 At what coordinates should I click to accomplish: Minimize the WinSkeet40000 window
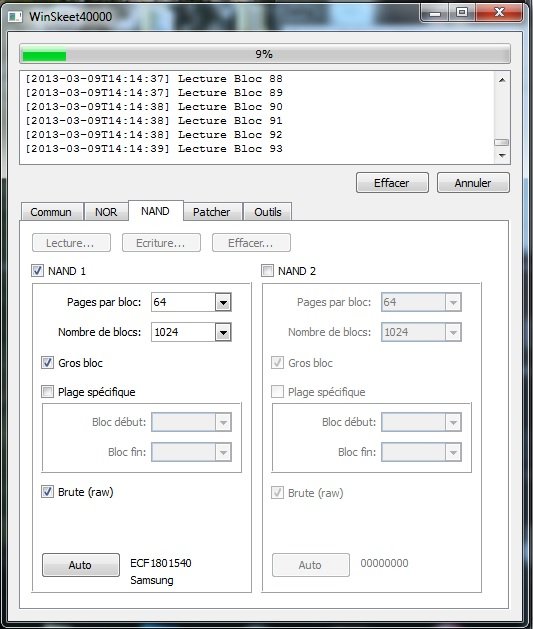coord(435,14)
